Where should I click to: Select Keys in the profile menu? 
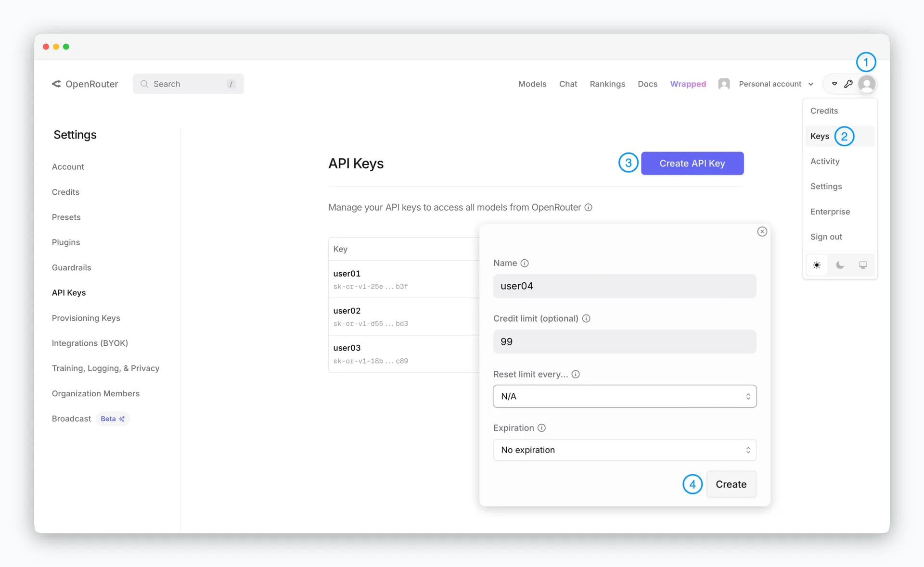pos(820,136)
